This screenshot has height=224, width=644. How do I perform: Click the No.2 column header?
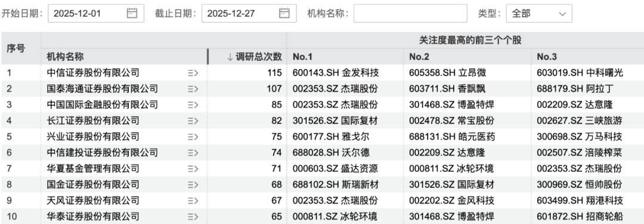(x=419, y=57)
